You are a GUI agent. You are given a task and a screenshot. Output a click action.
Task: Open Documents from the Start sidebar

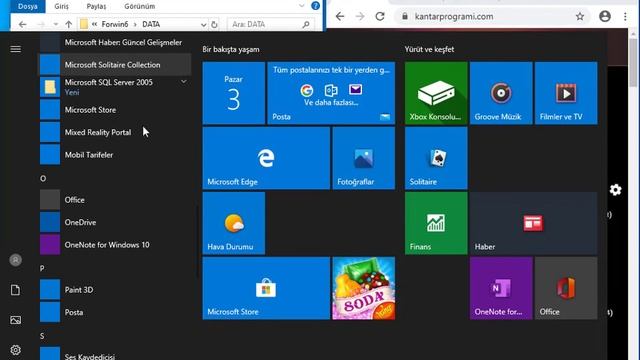(16, 290)
